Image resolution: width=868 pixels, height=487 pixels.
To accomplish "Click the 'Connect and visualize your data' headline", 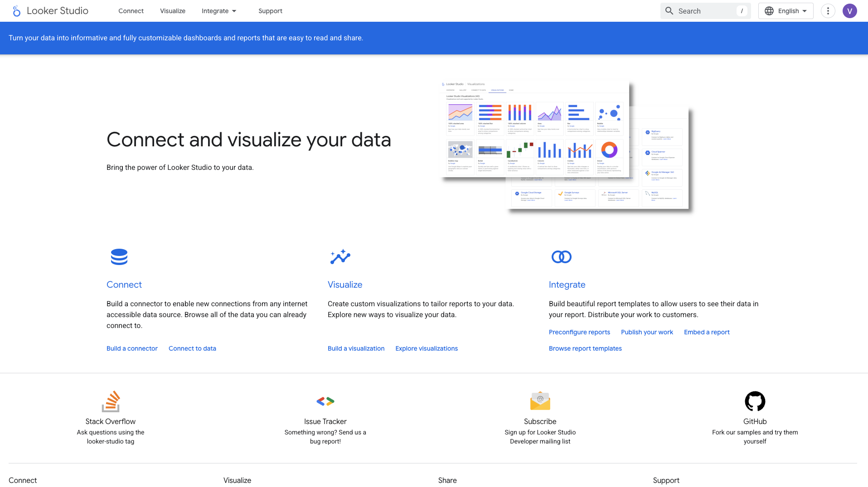I will [x=248, y=140].
